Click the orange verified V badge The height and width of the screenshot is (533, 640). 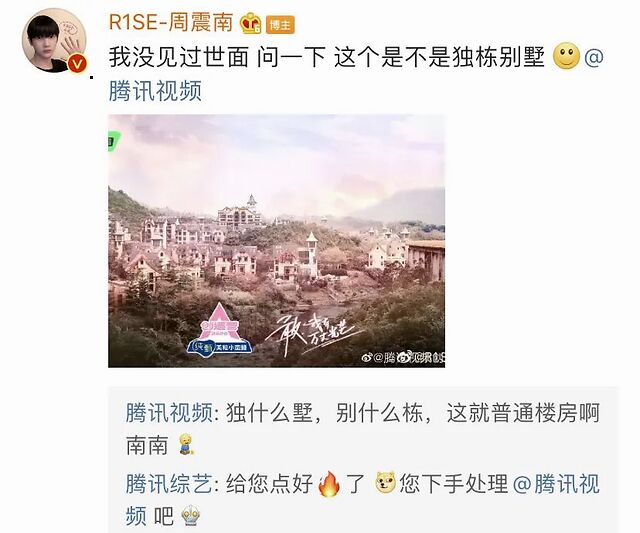point(78,63)
